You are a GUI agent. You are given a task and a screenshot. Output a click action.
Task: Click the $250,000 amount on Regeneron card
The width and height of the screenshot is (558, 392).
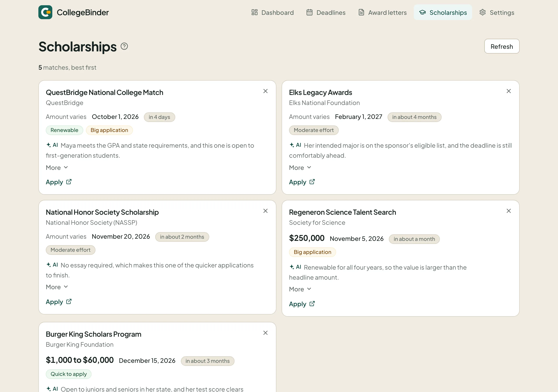coord(307,238)
